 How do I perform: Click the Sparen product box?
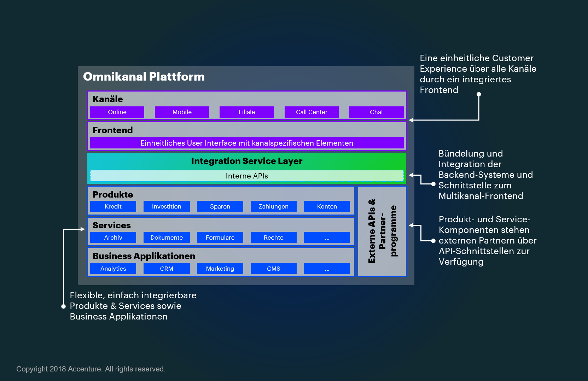(x=220, y=206)
